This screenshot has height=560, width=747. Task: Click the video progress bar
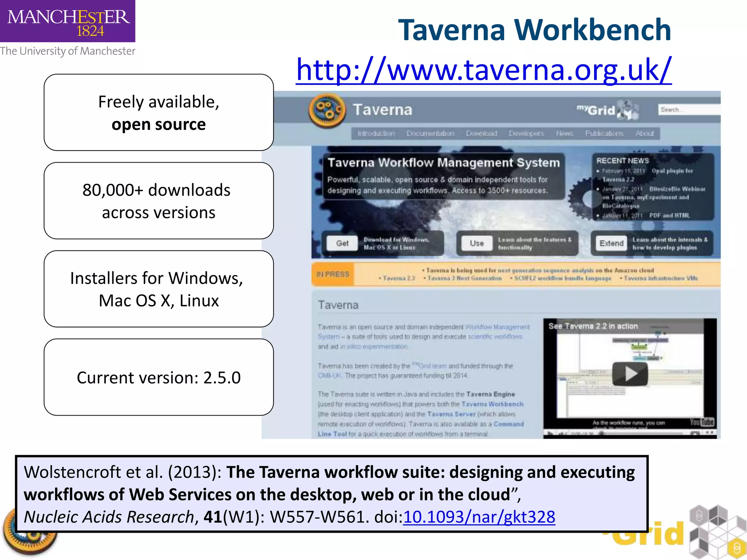point(642,433)
